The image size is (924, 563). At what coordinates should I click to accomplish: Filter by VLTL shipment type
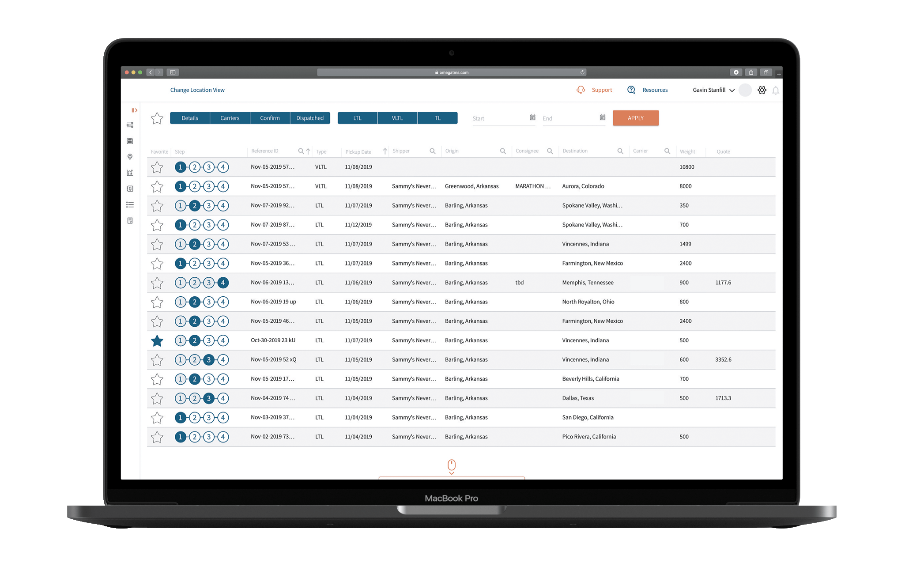397,118
